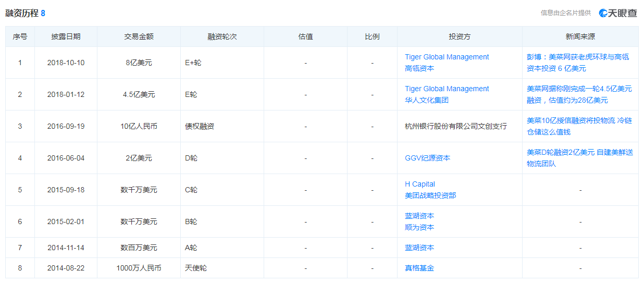This screenshot has height=283, width=644.
Task: Click the 交易金额 column header
Action: [139, 36]
